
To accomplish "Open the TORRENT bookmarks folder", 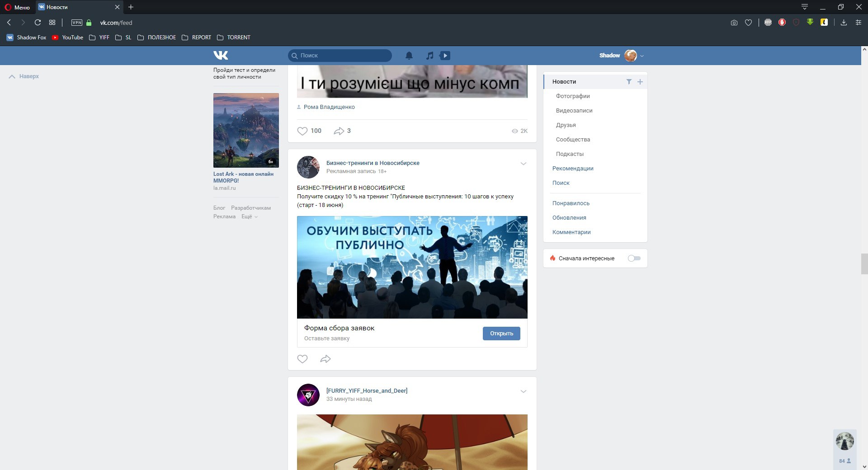I will pyautogui.click(x=234, y=38).
